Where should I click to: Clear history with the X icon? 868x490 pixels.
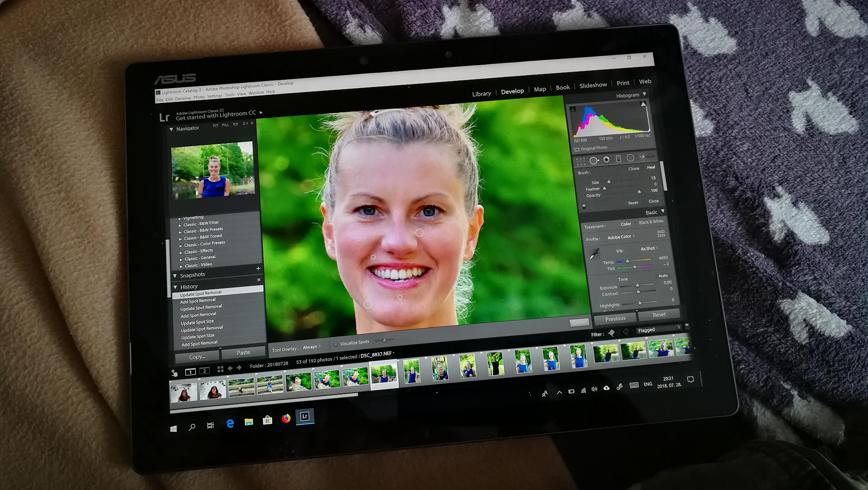tap(259, 280)
